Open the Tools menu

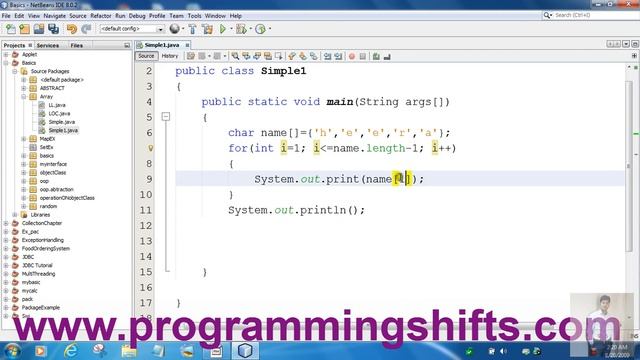pyautogui.click(x=195, y=16)
